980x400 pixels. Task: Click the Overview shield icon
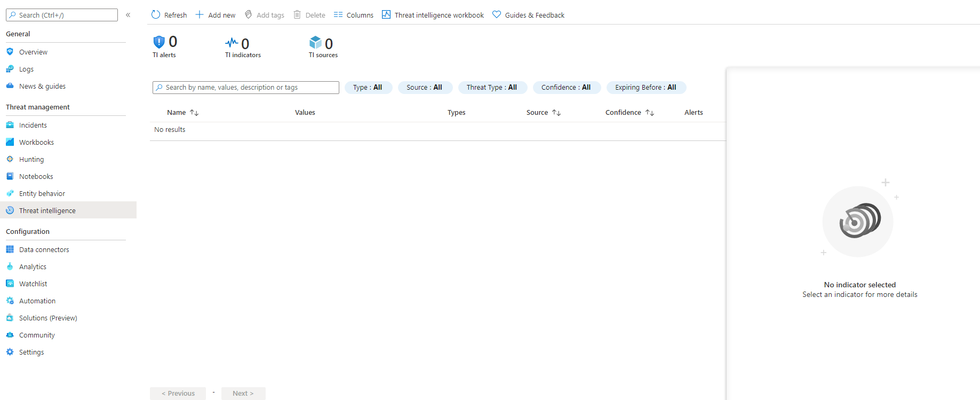10,52
